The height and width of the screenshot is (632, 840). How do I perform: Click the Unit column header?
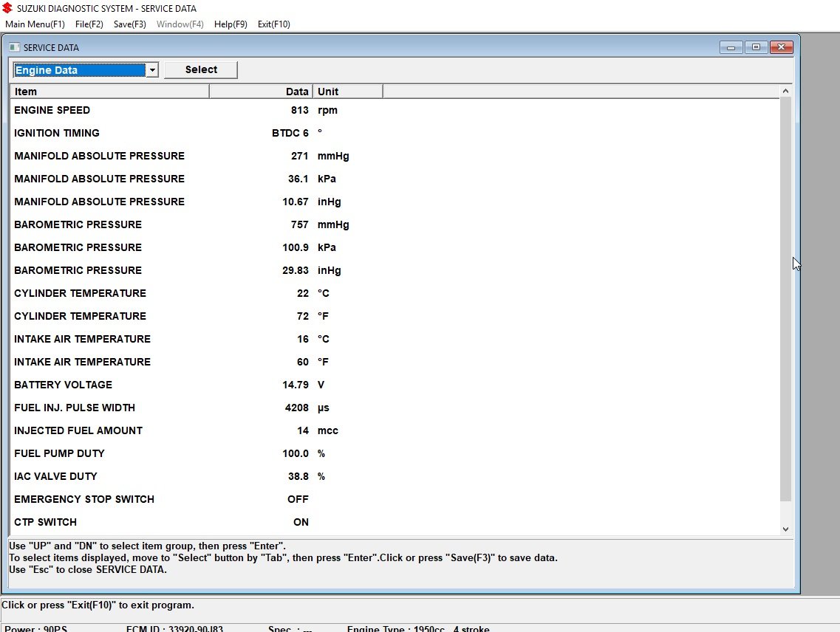point(348,92)
